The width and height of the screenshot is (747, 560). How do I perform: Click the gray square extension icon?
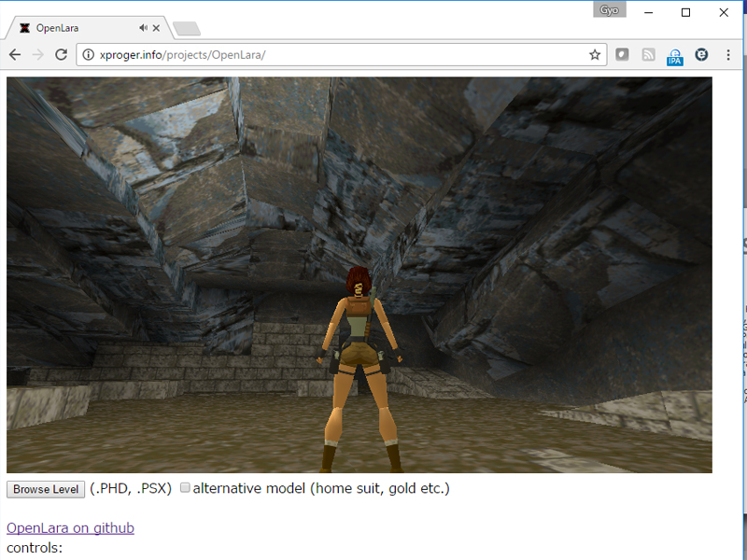tap(622, 55)
